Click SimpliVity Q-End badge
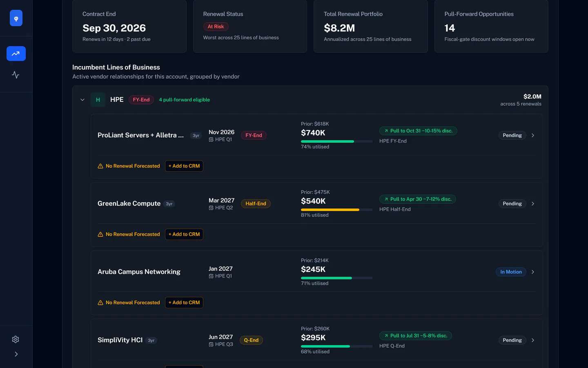This screenshot has height=368, width=588. pos(251,340)
